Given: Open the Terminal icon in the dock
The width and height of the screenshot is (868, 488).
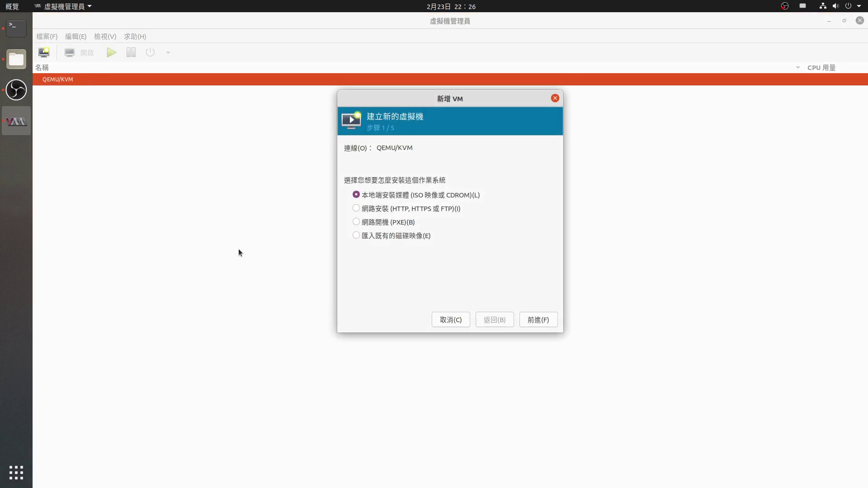Looking at the screenshot, I should point(16,28).
